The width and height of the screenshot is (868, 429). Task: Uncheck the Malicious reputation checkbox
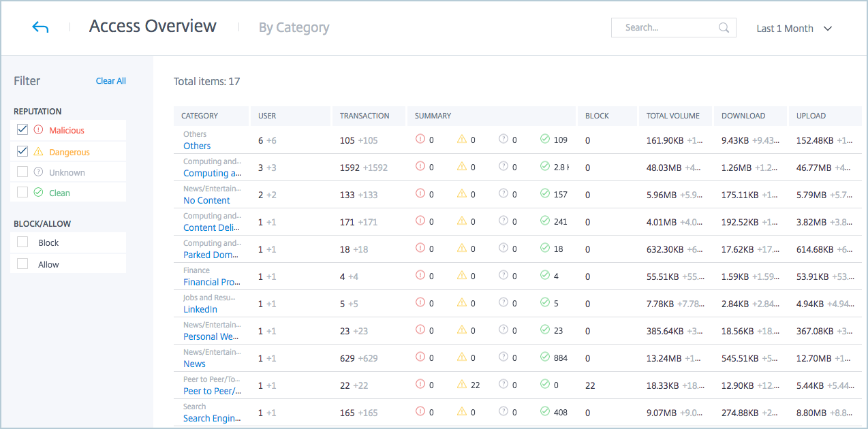point(22,130)
